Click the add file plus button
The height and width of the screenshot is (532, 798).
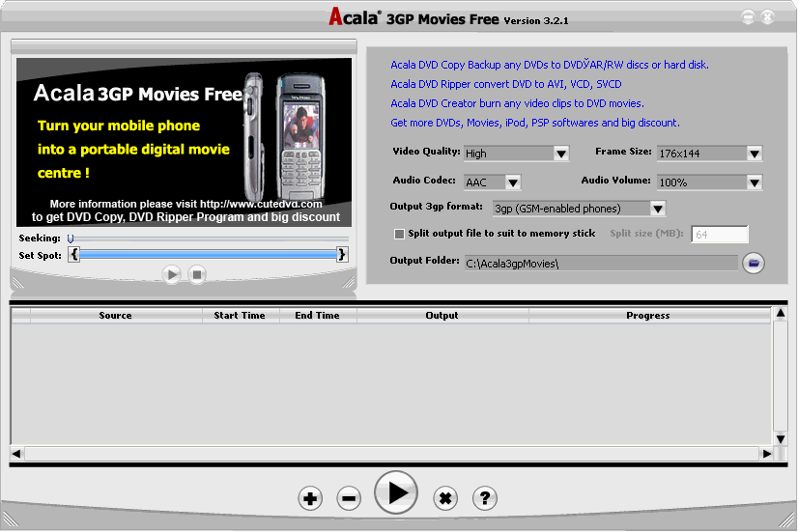click(309, 498)
